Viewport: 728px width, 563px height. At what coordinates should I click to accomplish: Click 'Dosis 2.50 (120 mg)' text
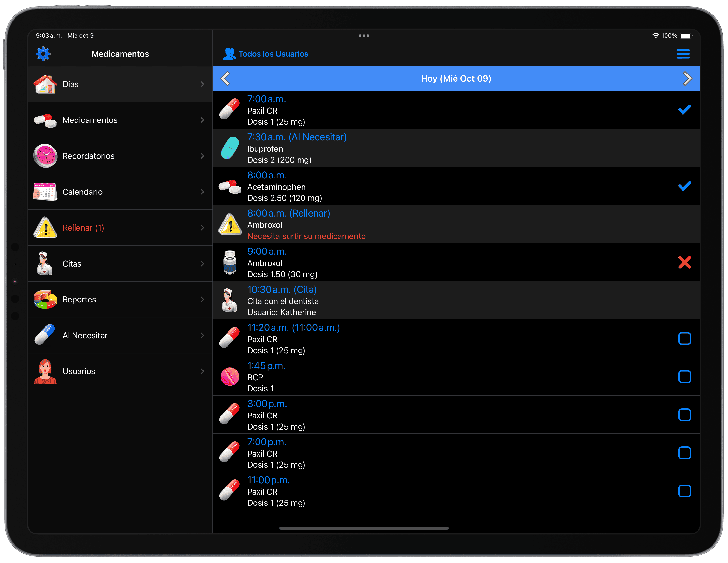[x=285, y=198]
